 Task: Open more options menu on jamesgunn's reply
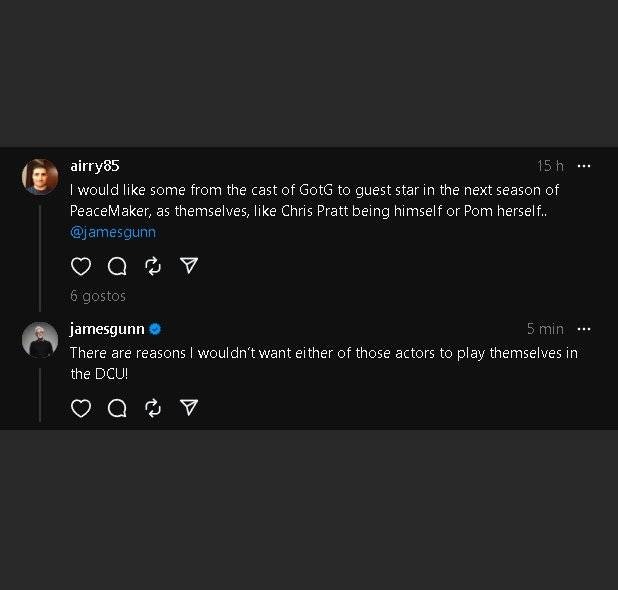pyautogui.click(x=584, y=329)
